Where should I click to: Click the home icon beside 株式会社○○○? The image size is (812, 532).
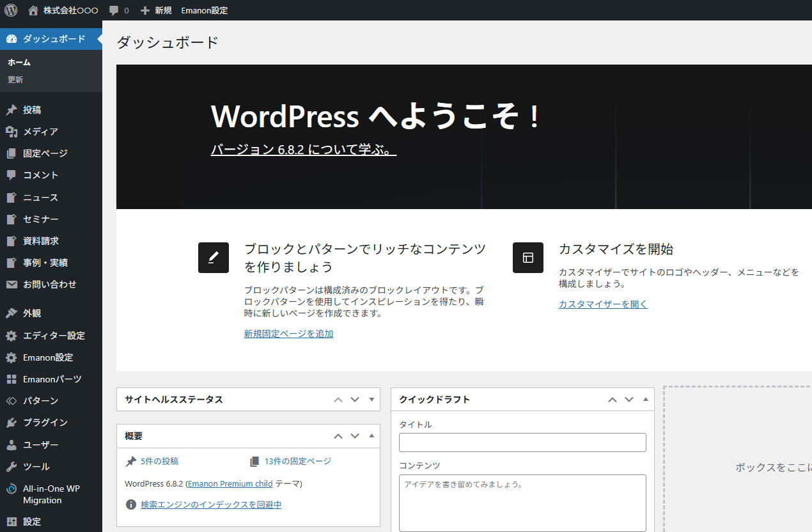[33, 10]
